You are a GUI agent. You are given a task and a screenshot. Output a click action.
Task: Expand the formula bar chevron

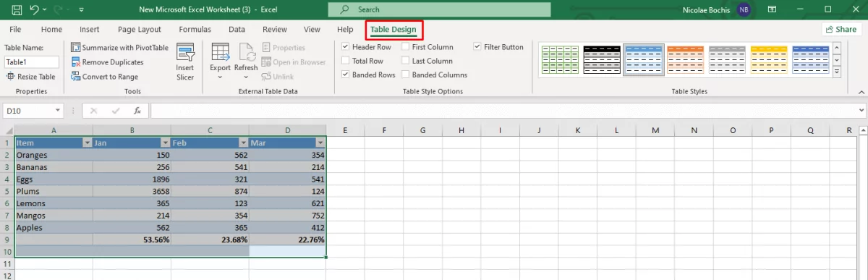coord(861,111)
